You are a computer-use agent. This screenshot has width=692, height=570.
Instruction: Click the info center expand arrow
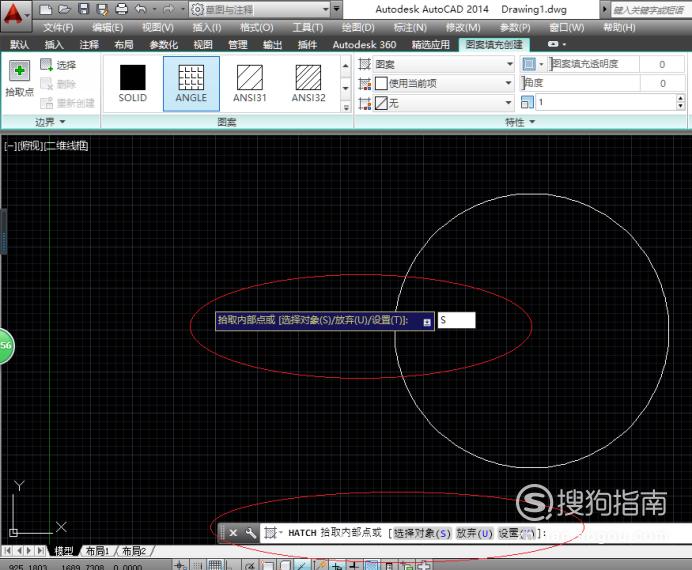point(604,9)
